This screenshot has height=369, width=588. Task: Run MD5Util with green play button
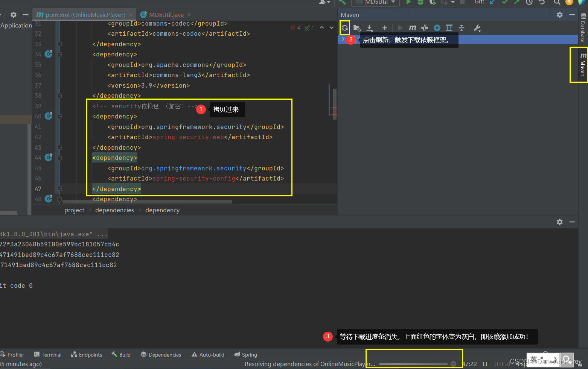pos(408,2)
